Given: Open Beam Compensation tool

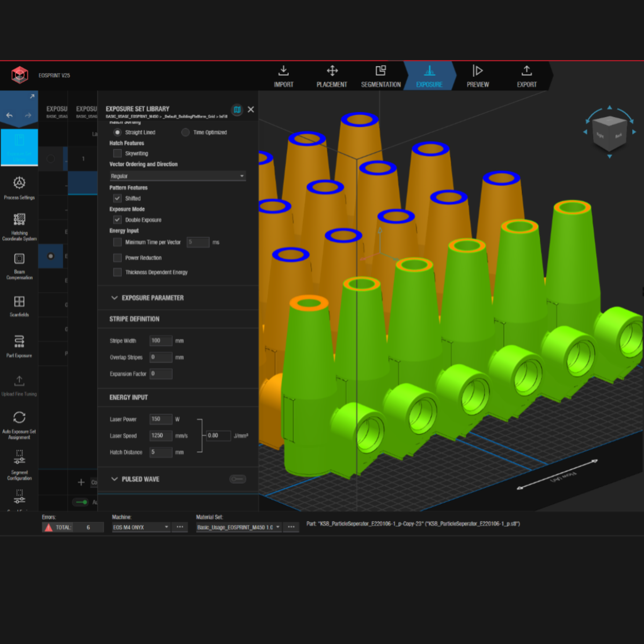Looking at the screenshot, I should click(x=19, y=266).
